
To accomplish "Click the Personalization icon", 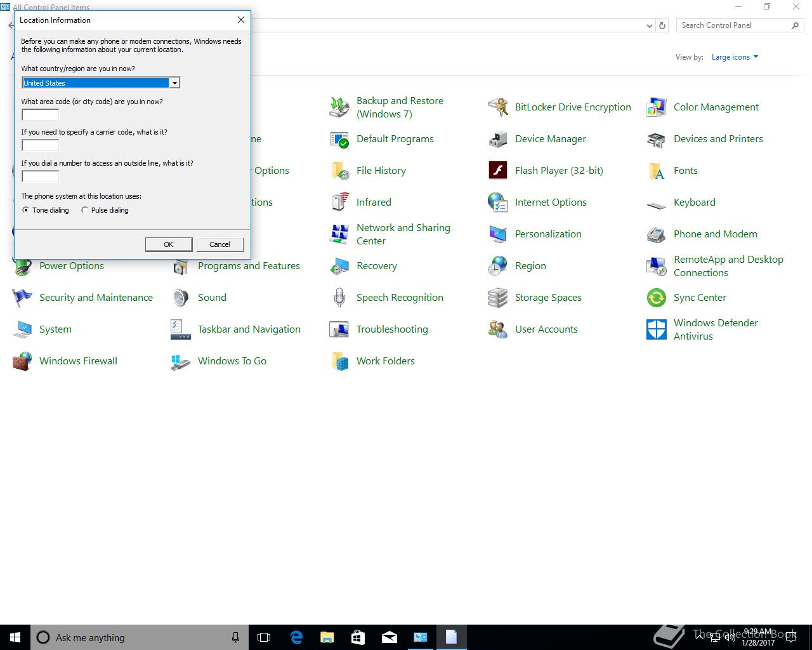I will (x=498, y=234).
